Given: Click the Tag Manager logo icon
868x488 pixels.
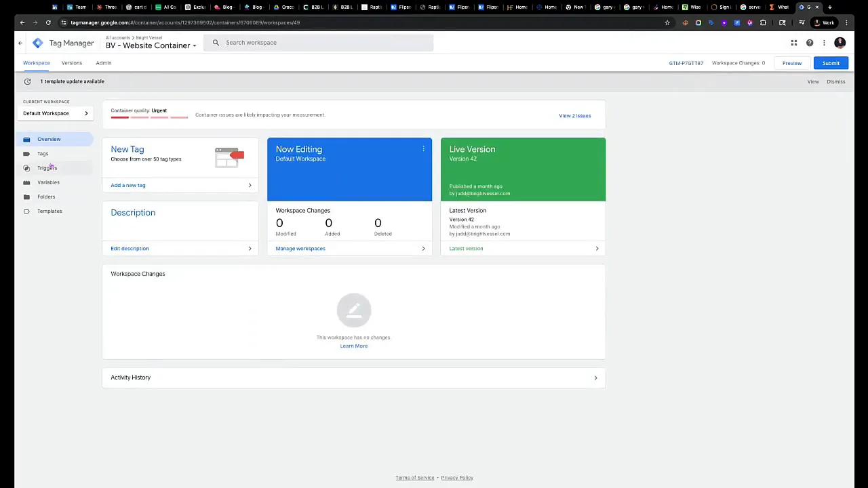Looking at the screenshot, I should click(37, 43).
